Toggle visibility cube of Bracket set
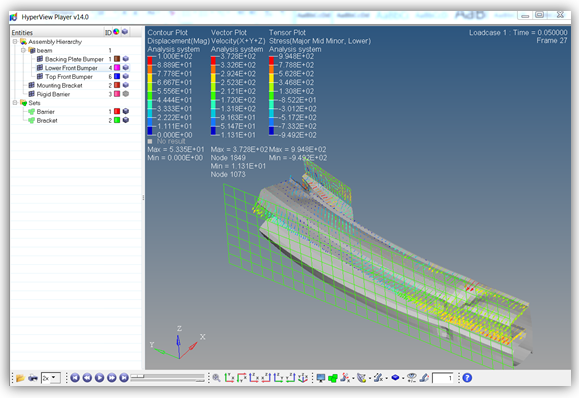The height and width of the screenshot is (398, 579). pyautogui.click(x=126, y=120)
